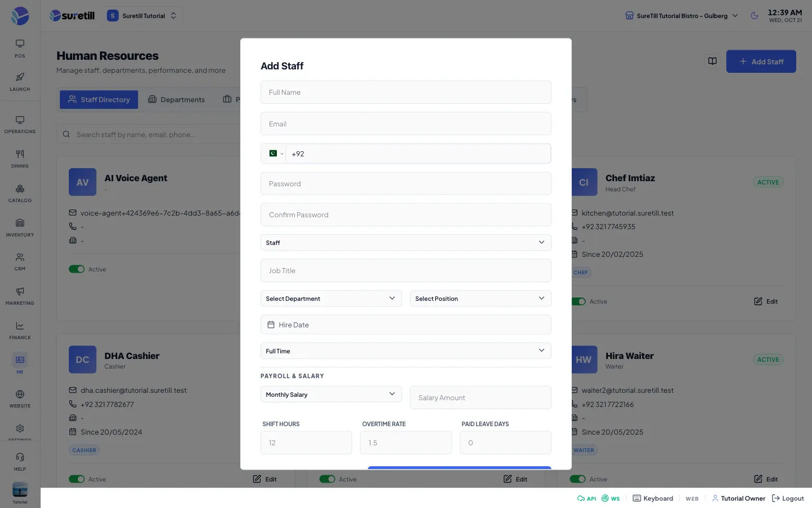Screen dimensions: 812x508
Task: Toggle dark mode moon icon
Action: pyautogui.click(x=754, y=16)
